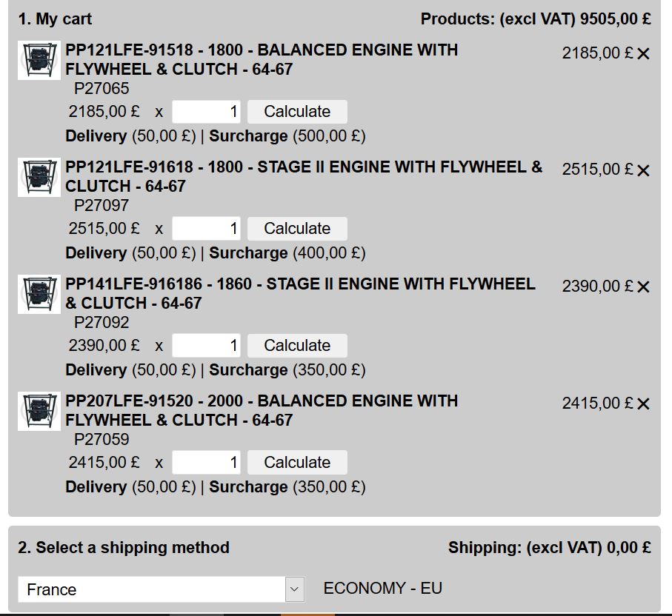Image resolution: width=672 pixels, height=616 pixels.
Task: Click Calculate for the 2390,00 £ engine
Action: coord(297,346)
